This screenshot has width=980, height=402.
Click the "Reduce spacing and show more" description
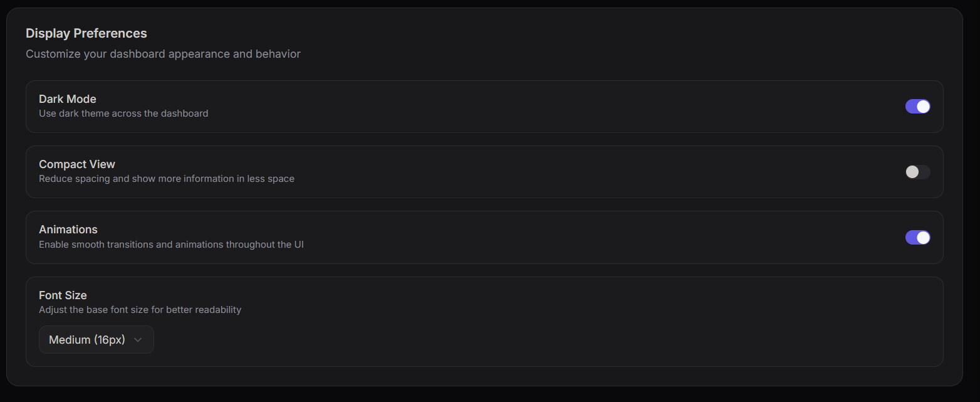167,179
